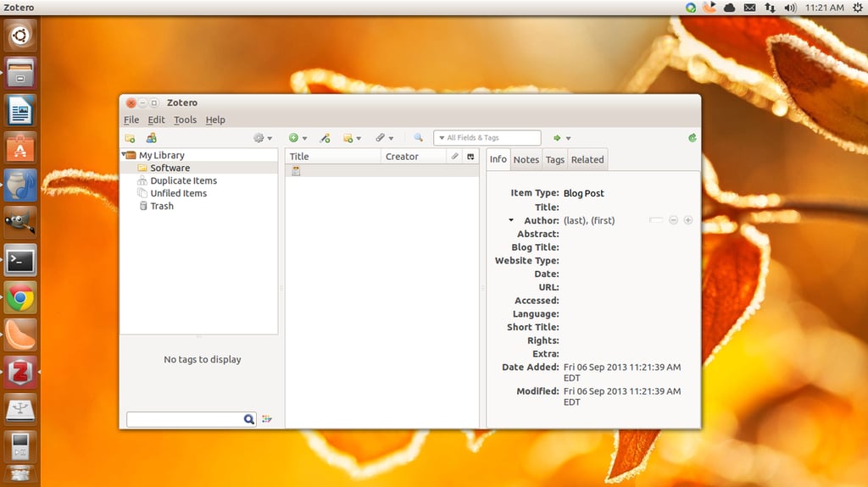Open the Edit menu

(156, 119)
